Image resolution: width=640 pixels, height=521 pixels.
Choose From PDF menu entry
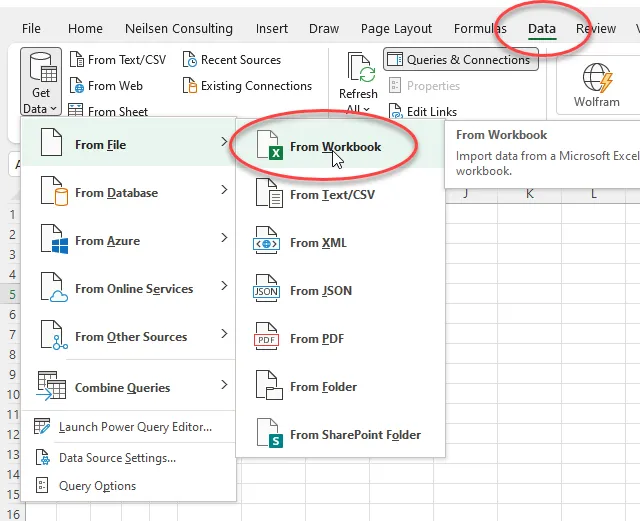(x=340, y=338)
